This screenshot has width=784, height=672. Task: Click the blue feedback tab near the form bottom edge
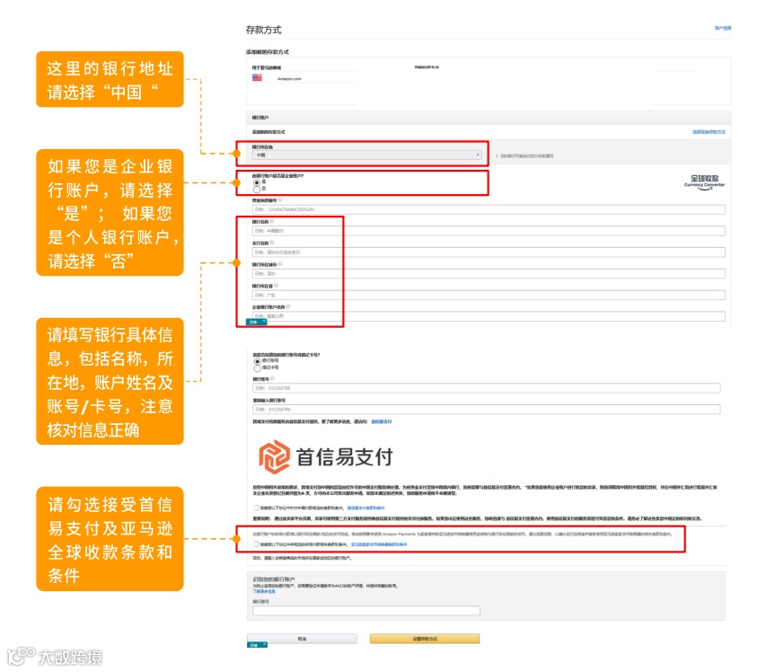pos(257,323)
